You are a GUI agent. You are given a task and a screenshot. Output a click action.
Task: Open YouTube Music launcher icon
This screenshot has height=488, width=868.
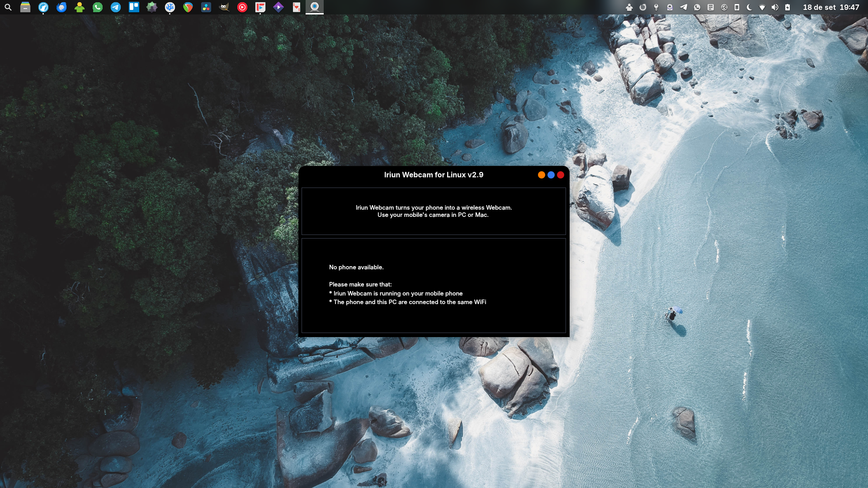click(242, 7)
